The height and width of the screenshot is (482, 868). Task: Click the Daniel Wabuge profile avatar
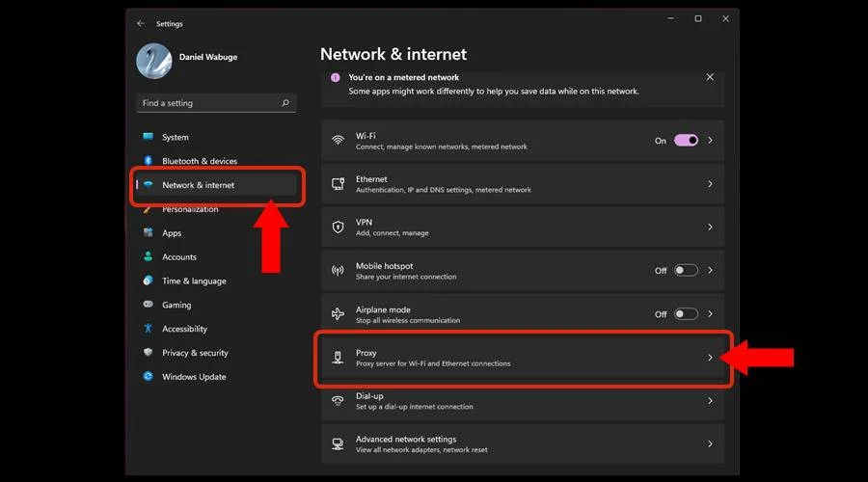[154, 61]
